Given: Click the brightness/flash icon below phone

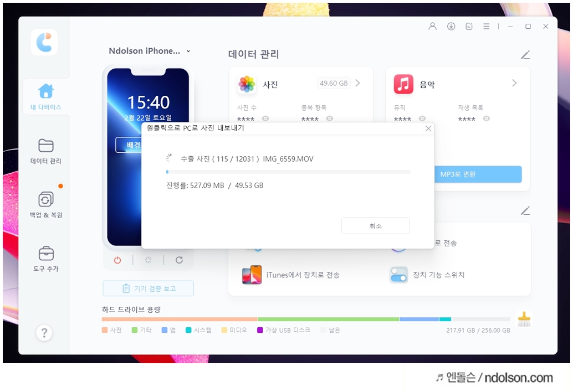Looking at the screenshot, I should (x=148, y=260).
